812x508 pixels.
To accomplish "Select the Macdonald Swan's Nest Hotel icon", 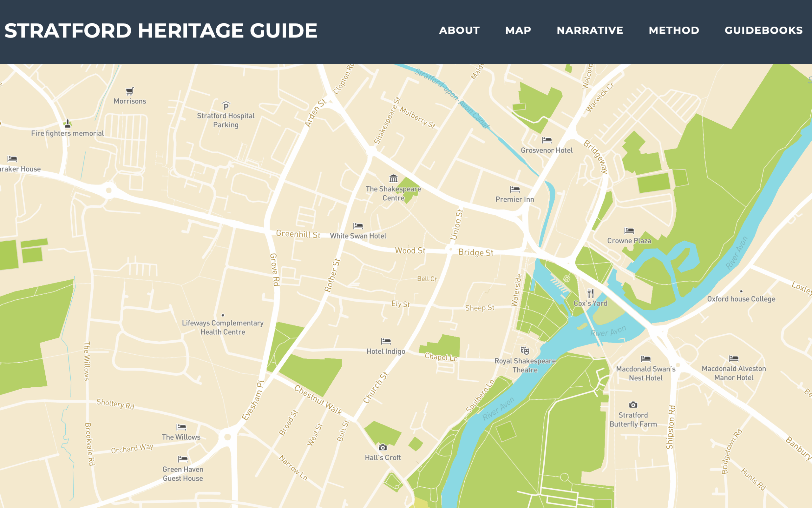I will (645, 358).
